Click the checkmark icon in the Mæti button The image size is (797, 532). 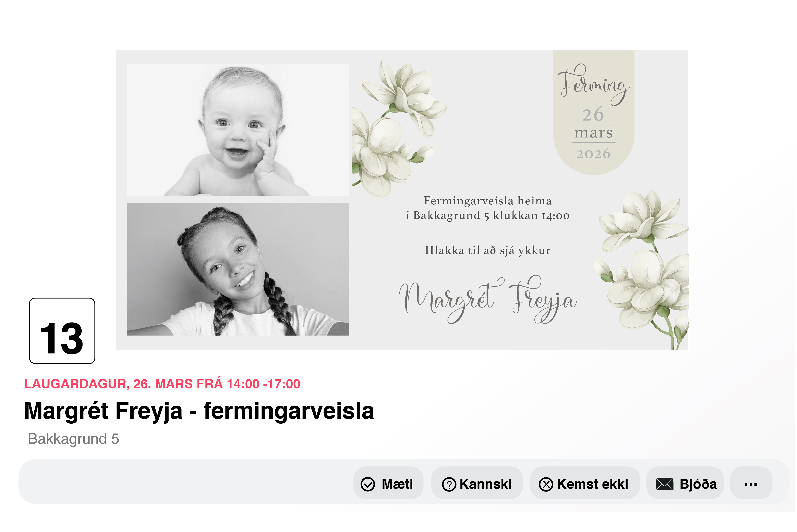(368, 484)
